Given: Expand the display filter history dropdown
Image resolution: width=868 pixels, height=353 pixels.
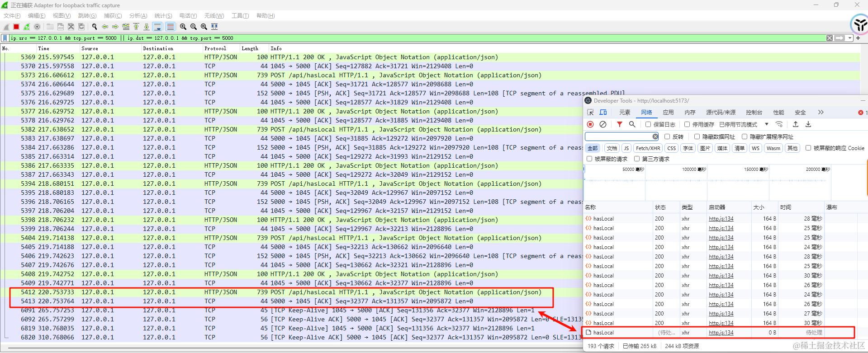Looking at the screenshot, I should pyautogui.click(x=850, y=38).
